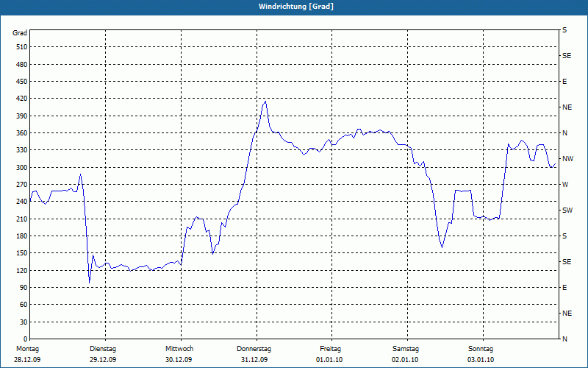Pick the date 01.01.10 under Freitag
The width and height of the screenshot is (588, 368).
[329, 360]
